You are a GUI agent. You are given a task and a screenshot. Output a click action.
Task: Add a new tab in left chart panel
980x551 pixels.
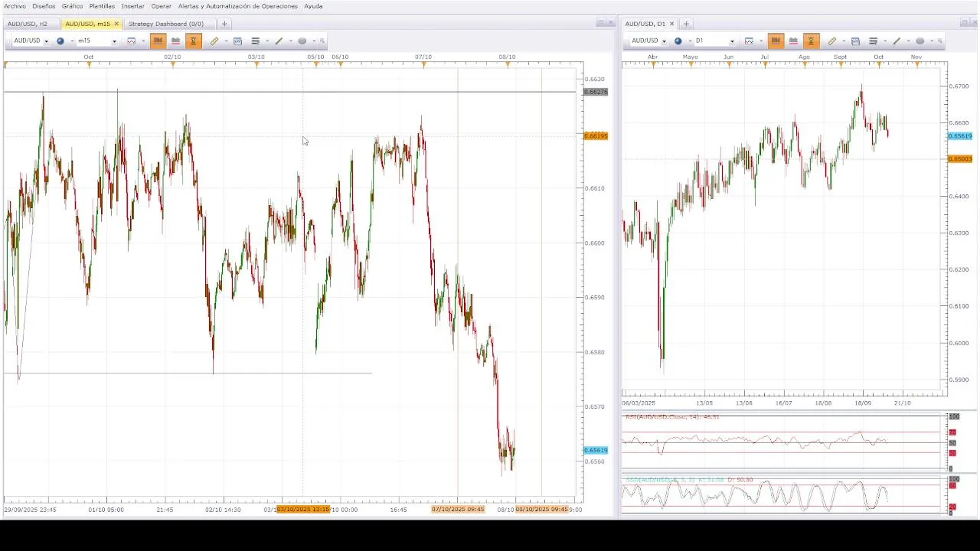224,24
